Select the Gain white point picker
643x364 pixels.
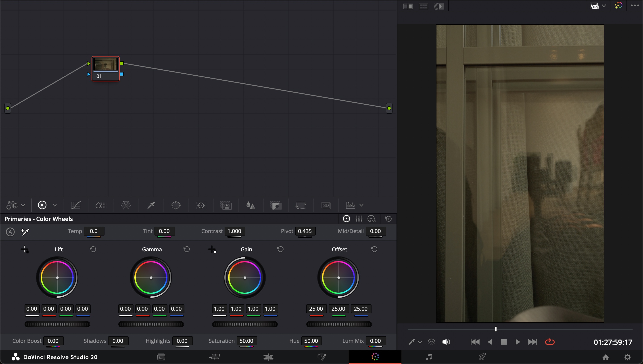(x=212, y=250)
